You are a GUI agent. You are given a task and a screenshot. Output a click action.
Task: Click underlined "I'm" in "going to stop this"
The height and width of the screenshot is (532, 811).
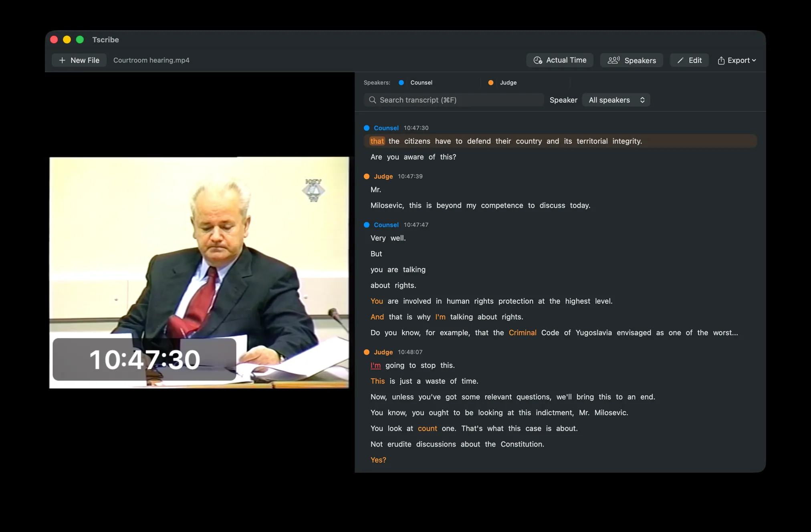375,365
